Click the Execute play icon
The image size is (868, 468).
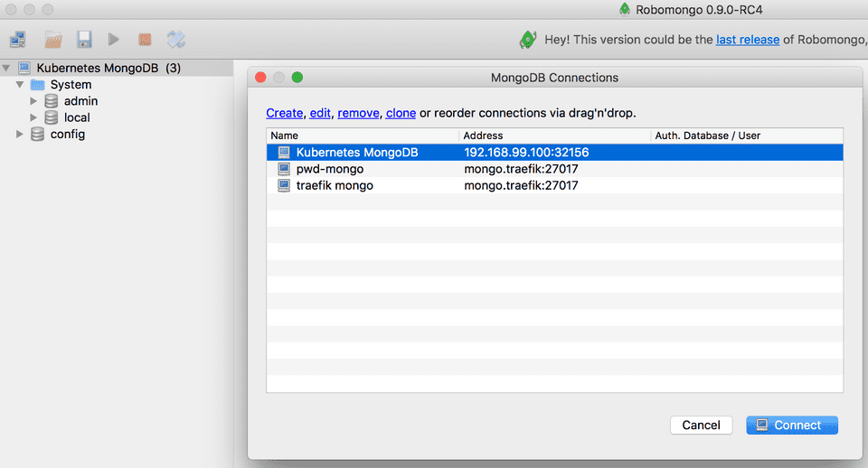coord(114,39)
